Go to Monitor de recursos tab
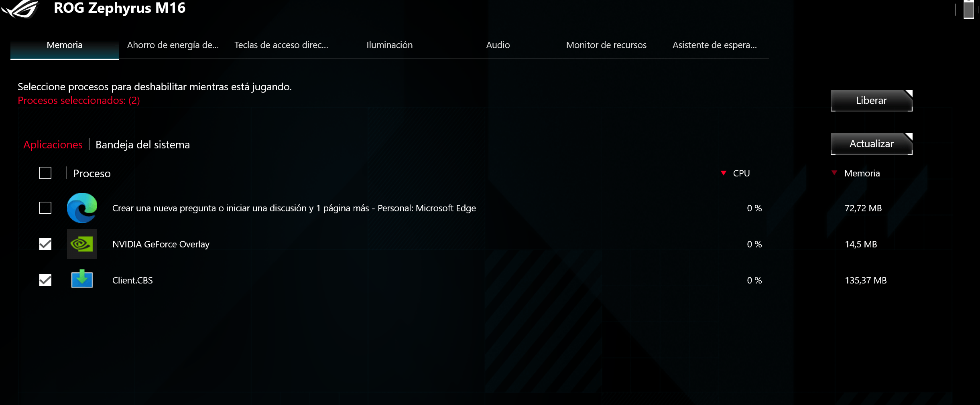Screen dimensions: 980x405 tap(606, 45)
